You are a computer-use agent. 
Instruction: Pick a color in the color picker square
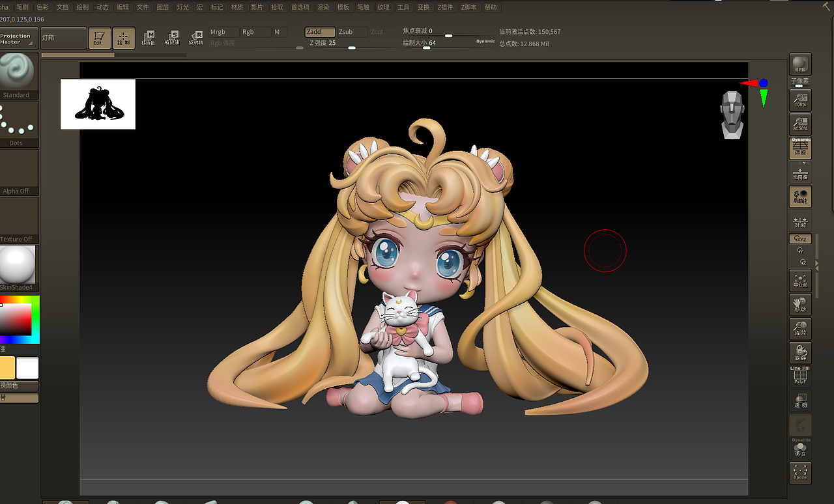16,320
